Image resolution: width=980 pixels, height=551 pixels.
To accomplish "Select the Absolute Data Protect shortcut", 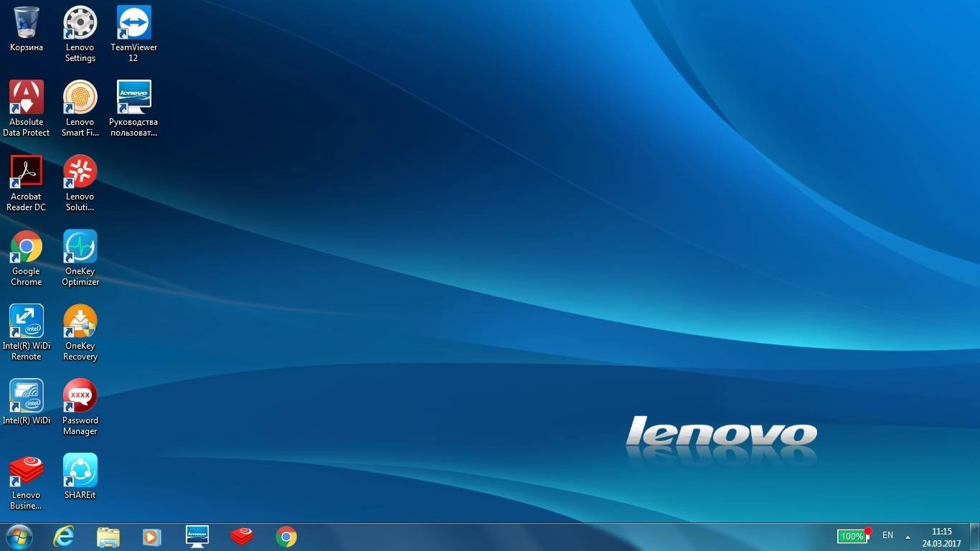I will 27,108.
